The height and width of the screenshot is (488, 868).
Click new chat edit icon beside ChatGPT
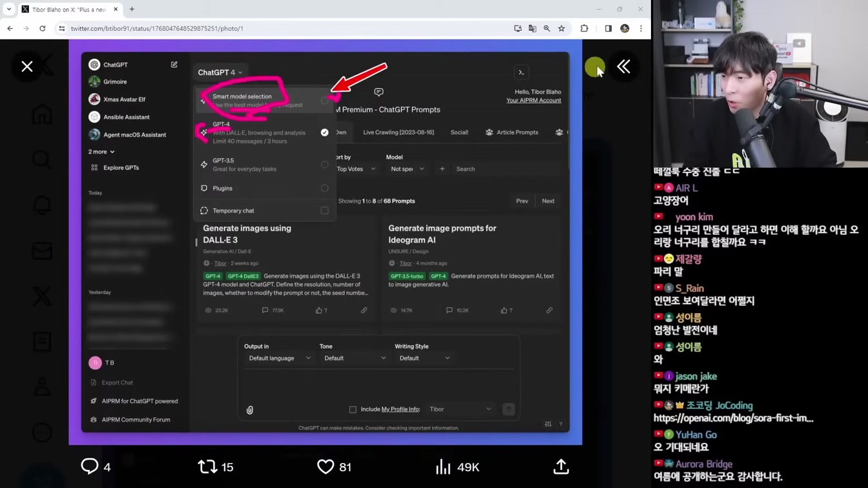tap(174, 65)
